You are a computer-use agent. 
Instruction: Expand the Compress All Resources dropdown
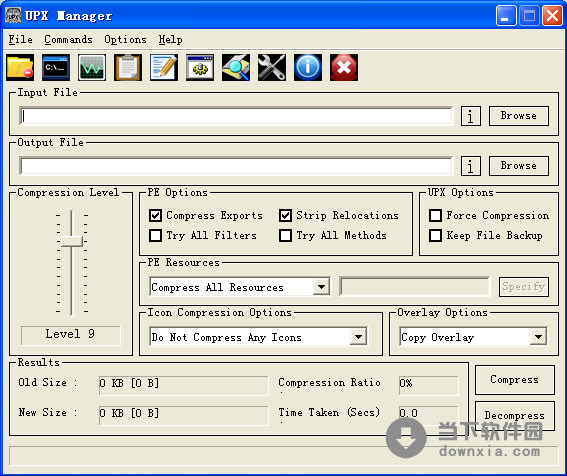[321, 287]
